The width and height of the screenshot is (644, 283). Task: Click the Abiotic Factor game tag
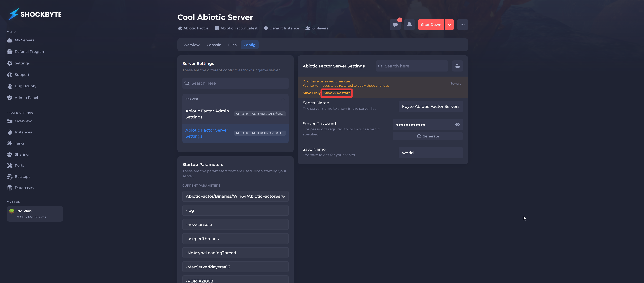click(193, 28)
